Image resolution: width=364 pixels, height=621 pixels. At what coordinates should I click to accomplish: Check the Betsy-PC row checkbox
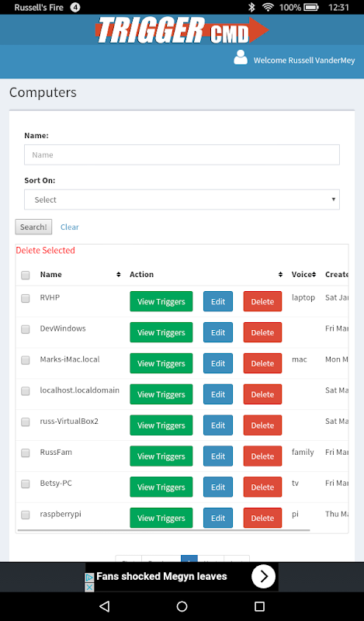pyautogui.click(x=26, y=484)
